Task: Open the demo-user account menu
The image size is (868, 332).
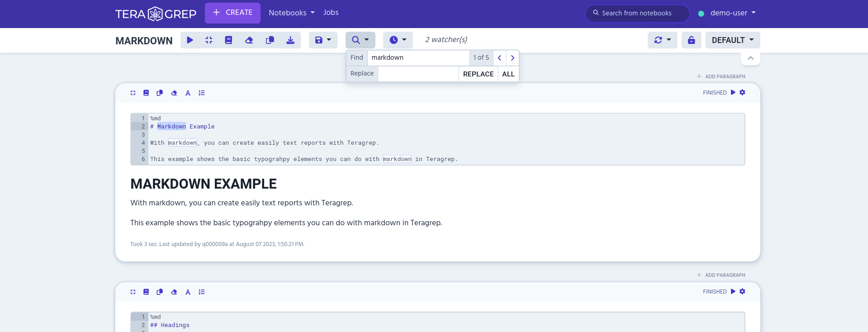Action: coord(733,13)
